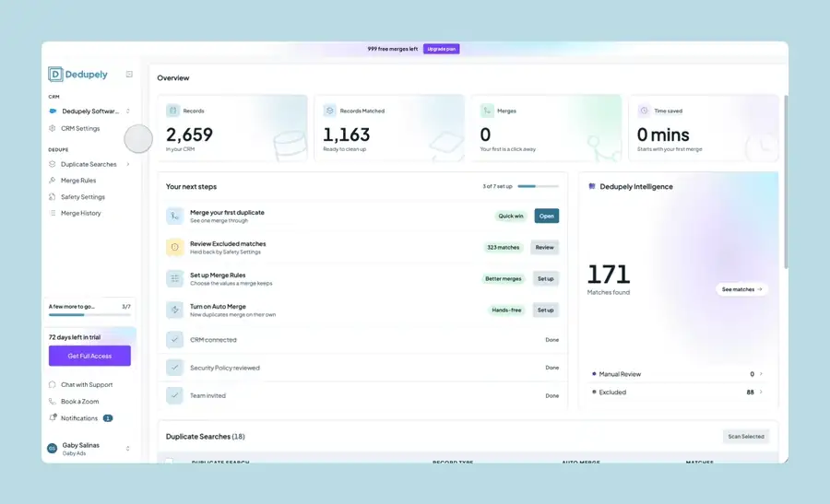This screenshot has height=504, width=830.
Task: Open Merge Rules from sidebar
Action: click(x=78, y=181)
